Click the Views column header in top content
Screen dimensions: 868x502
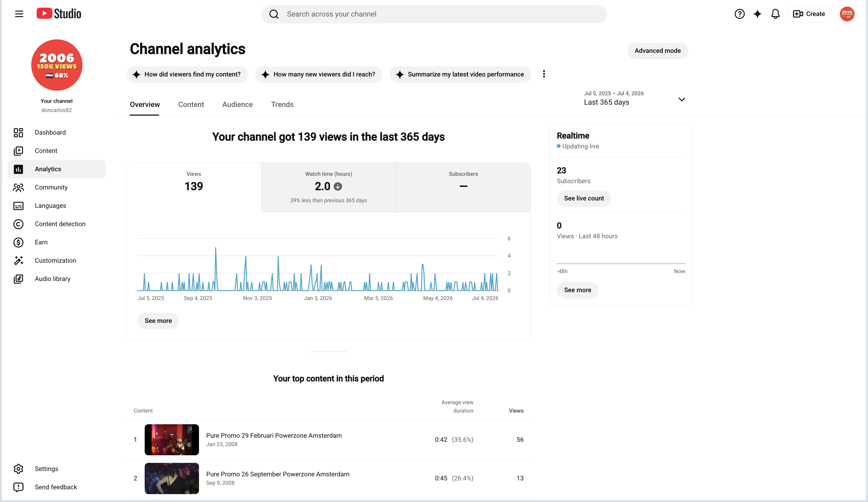516,411
